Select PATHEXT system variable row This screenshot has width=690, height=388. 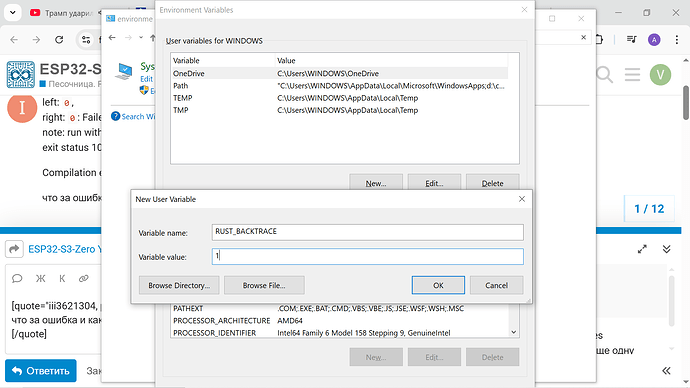click(339, 308)
